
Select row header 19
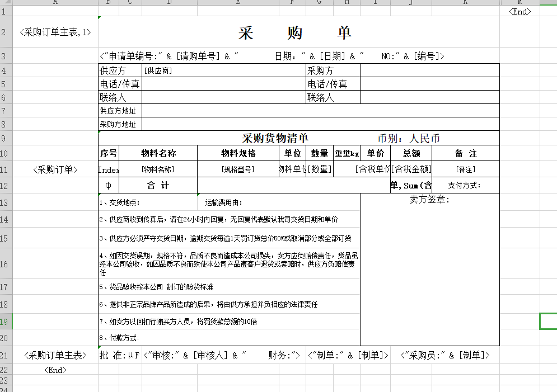click(6, 322)
